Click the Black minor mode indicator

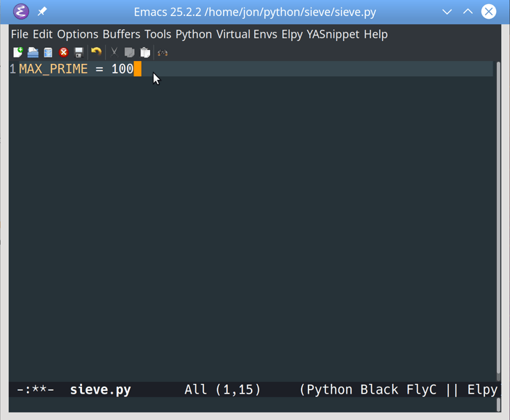point(379,389)
